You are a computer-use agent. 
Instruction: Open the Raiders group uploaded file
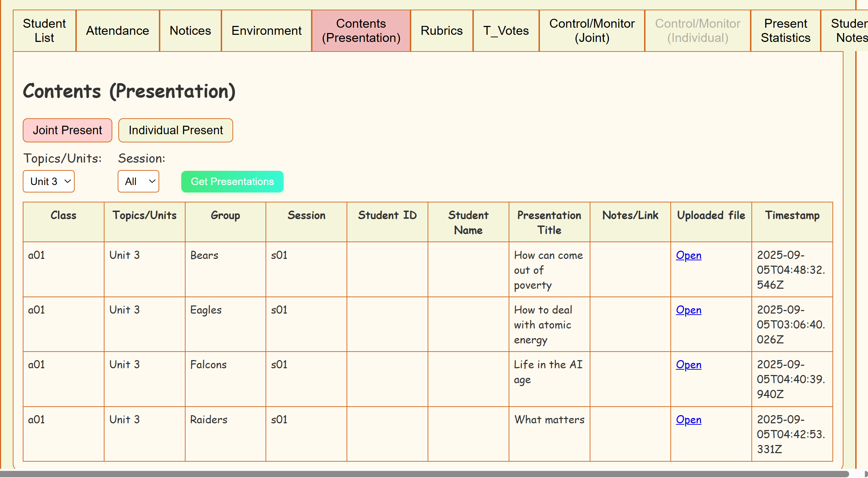click(x=688, y=420)
